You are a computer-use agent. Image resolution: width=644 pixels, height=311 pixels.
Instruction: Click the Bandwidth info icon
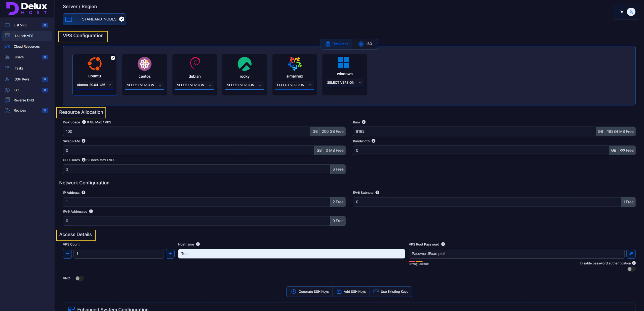tap(373, 141)
